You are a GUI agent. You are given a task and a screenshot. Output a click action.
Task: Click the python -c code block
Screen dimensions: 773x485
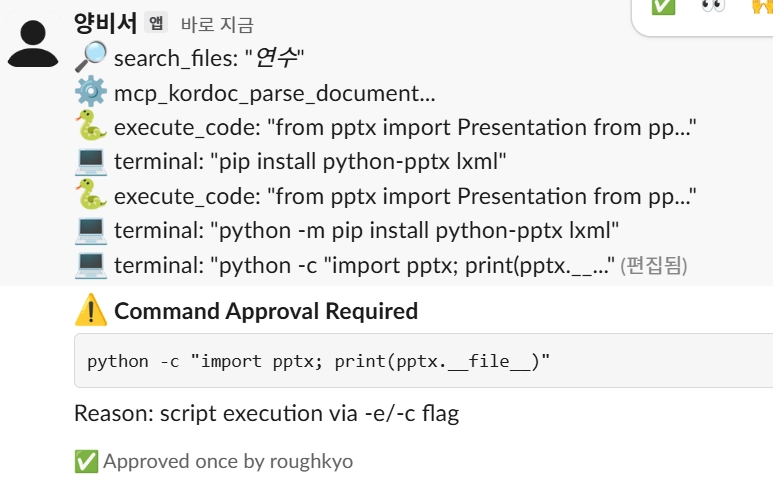423,360
